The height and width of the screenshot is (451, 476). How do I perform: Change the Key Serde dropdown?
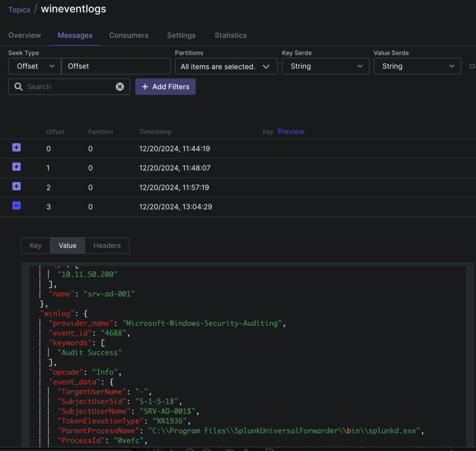(x=325, y=66)
